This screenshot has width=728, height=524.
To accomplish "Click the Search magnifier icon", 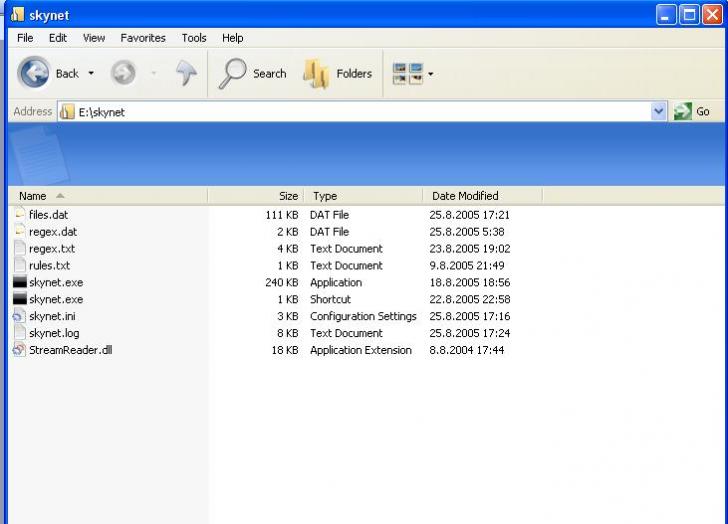I will pyautogui.click(x=232, y=73).
